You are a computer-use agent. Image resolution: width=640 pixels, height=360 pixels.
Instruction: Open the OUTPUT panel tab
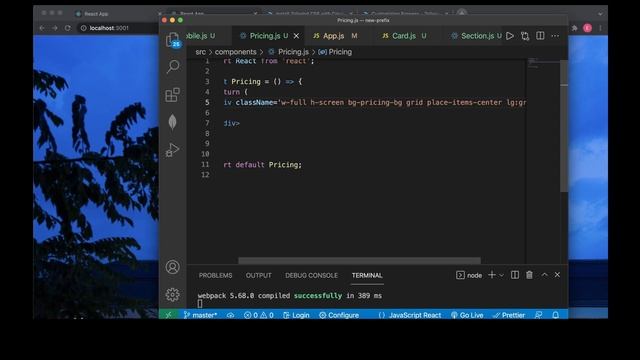[x=258, y=276]
